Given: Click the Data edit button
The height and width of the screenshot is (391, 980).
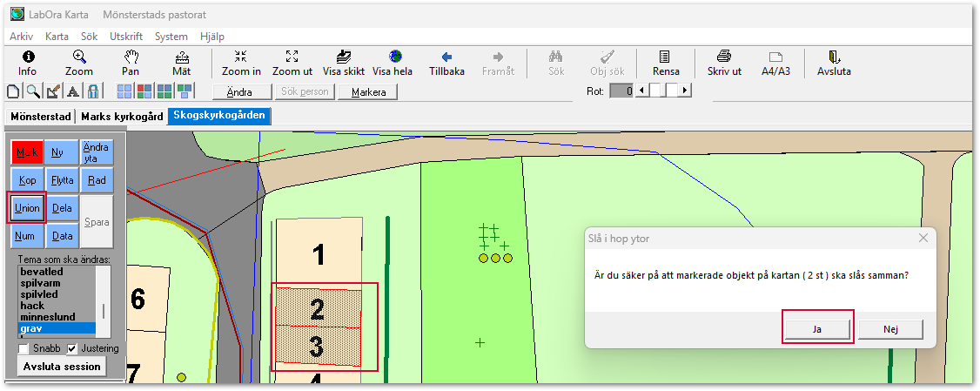Looking at the screenshot, I should (62, 237).
